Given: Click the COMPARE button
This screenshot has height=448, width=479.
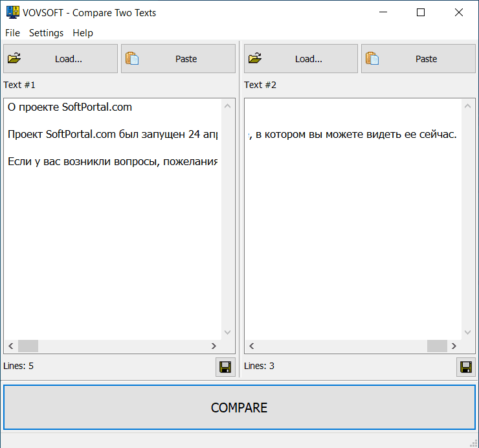Looking at the screenshot, I should (x=240, y=407).
